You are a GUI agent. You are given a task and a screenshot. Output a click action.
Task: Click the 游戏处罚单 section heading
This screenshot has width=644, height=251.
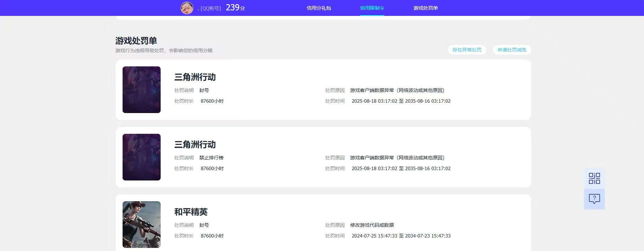pyautogui.click(x=136, y=41)
